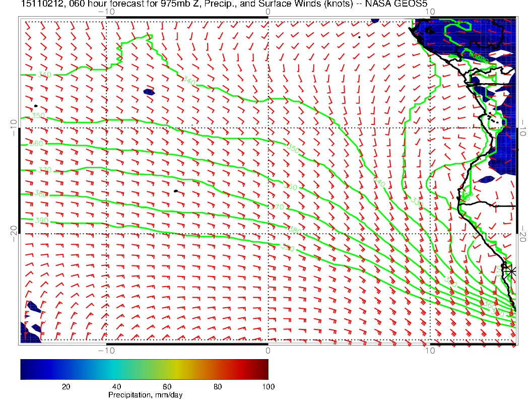Click the "0" longitude label on the bottom axis
Image resolution: width=532 pixels, height=411 pixels.
click(268, 350)
